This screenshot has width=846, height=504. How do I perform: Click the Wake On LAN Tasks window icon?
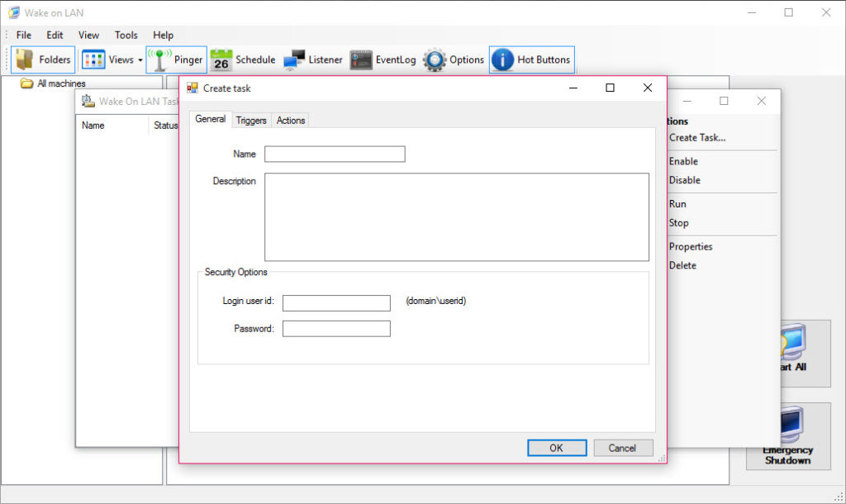(88, 101)
